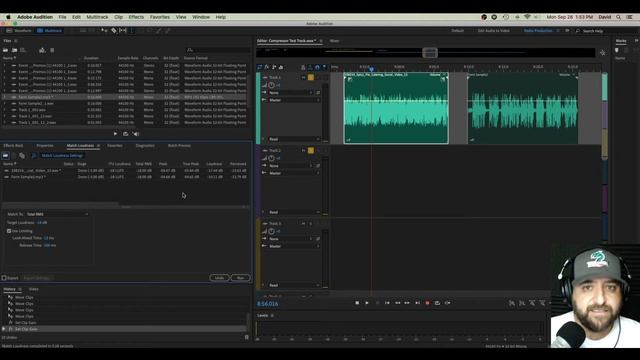Click Stop in transport controls

[x=357, y=303]
